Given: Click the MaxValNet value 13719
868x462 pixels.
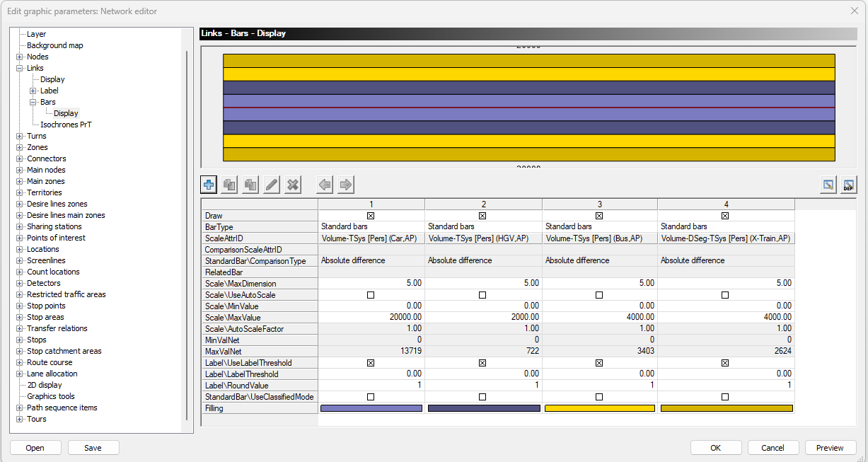Looking at the screenshot, I should [x=371, y=352].
